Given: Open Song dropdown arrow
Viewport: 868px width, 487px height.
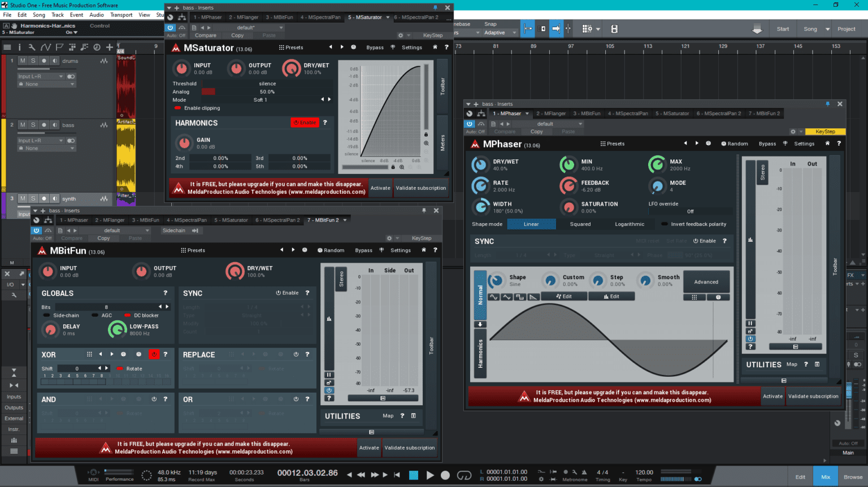Looking at the screenshot, I should coord(827,29).
